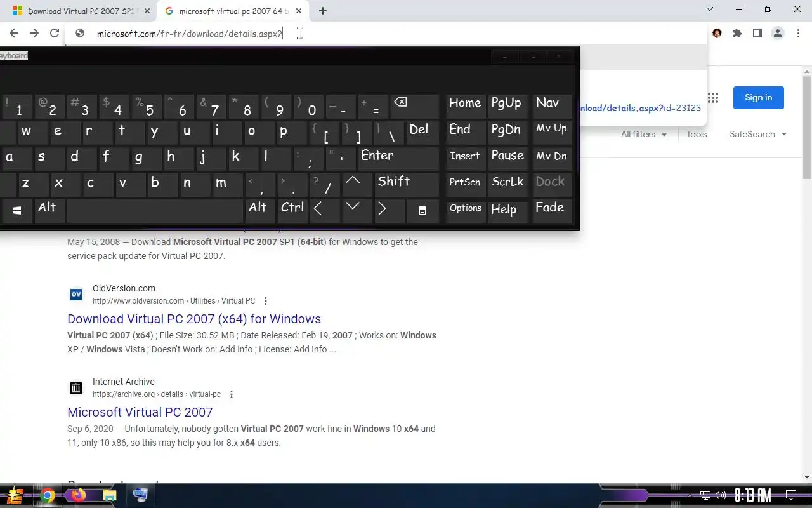This screenshot has width=812, height=508.
Task: Open the Chrome profile avatar
Action: click(x=778, y=34)
